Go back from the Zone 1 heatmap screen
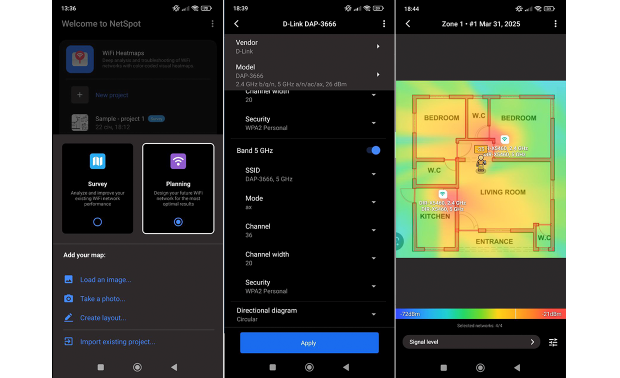 tap(408, 24)
